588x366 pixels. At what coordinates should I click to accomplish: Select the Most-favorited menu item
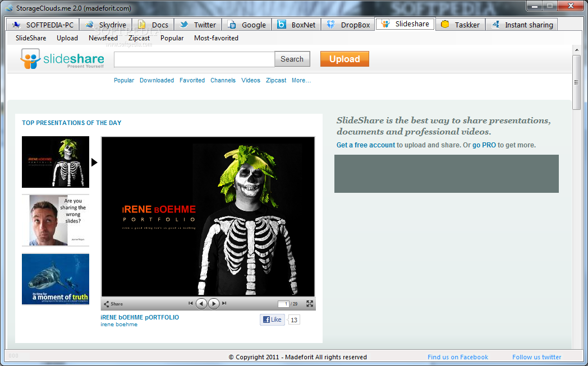coord(216,38)
